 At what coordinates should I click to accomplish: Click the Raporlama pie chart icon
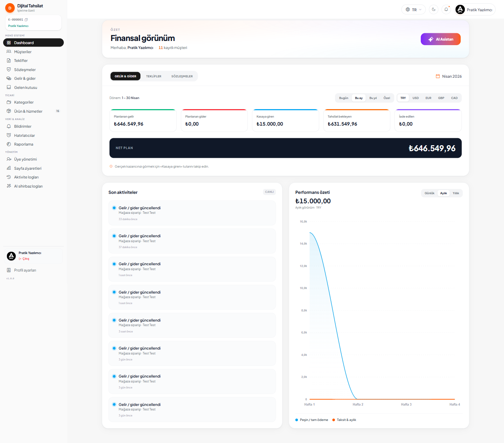[x=9, y=144]
